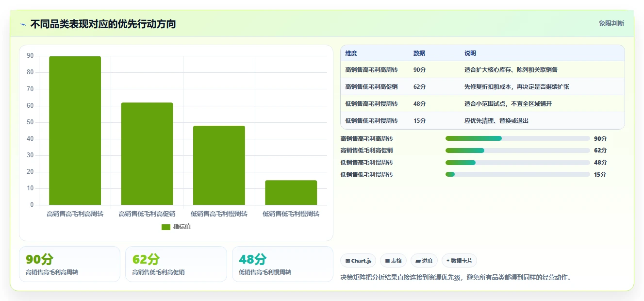The image size is (644, 301).
Task: Click 高销售高毛利高周转 in the table's first row
Action: click(x=372, y=70)
